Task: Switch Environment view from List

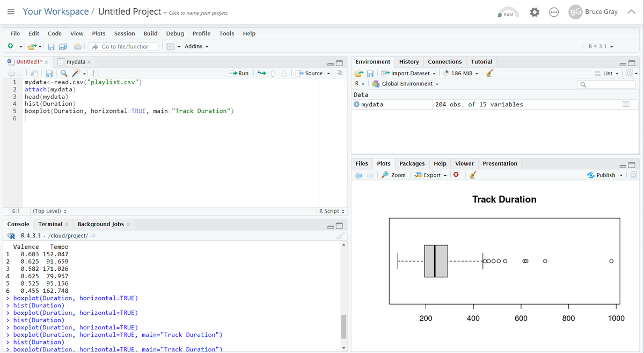Action: [606, 73]
